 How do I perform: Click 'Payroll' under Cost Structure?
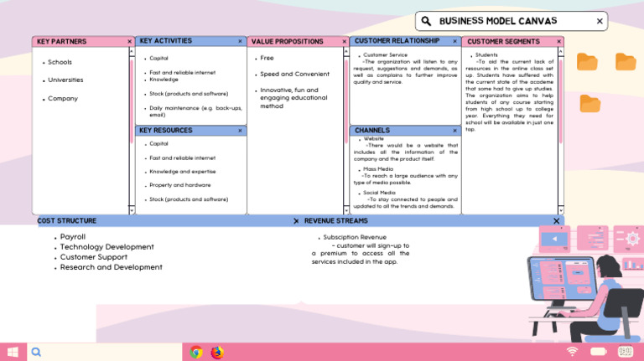(x=73, y=237)
